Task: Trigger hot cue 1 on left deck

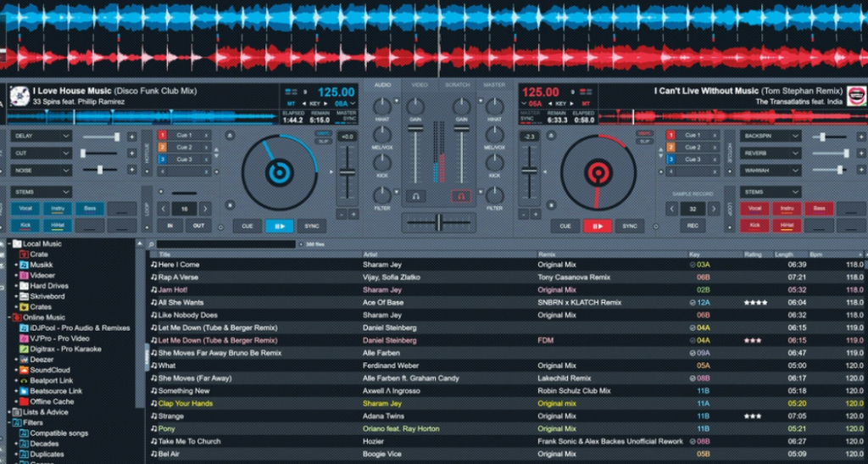Action: point(162,135)
